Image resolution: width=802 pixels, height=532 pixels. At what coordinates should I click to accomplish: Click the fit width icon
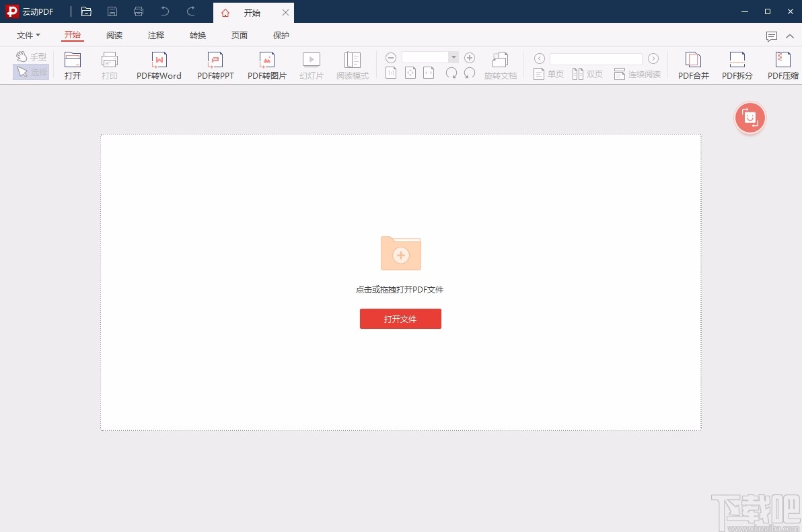[429, 73]
